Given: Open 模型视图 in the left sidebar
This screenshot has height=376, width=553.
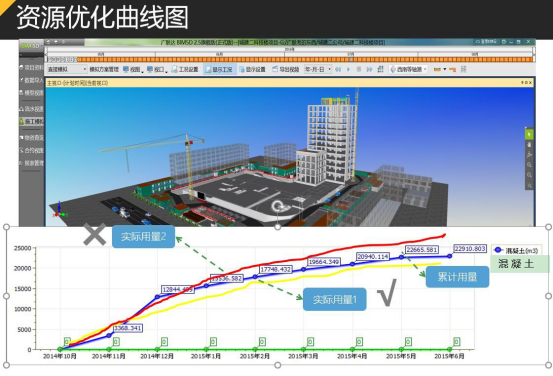Looking at the screenshot, I should [x=32, y=93].
